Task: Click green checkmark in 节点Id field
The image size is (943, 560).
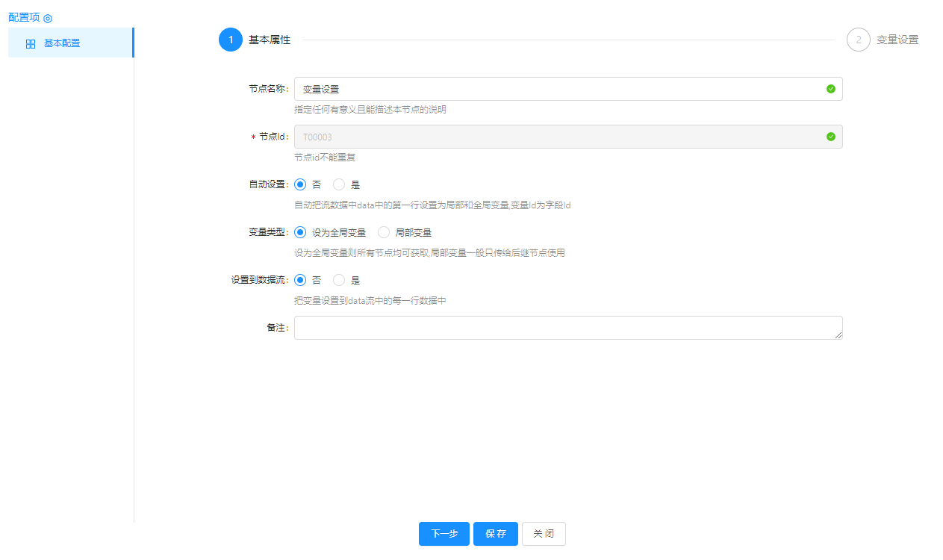Action: point(831,137)
